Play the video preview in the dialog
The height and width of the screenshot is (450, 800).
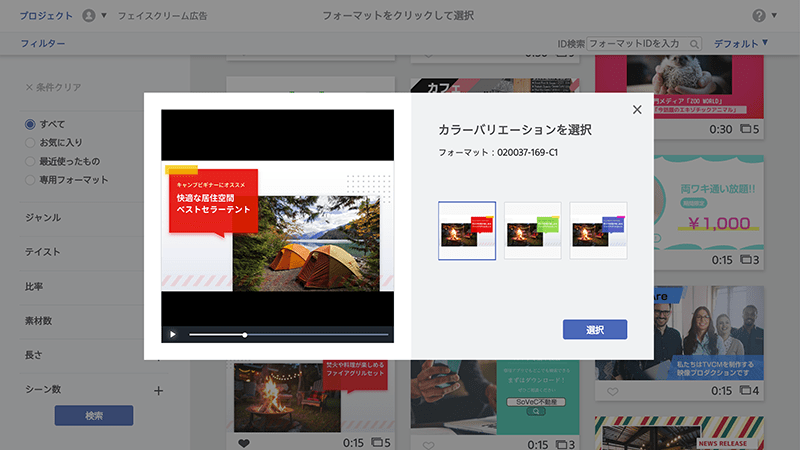point(172,335)
